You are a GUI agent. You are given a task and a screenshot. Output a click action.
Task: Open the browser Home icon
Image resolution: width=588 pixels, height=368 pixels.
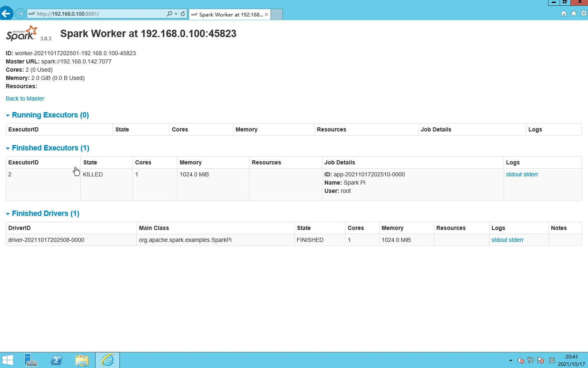point(564,14)
